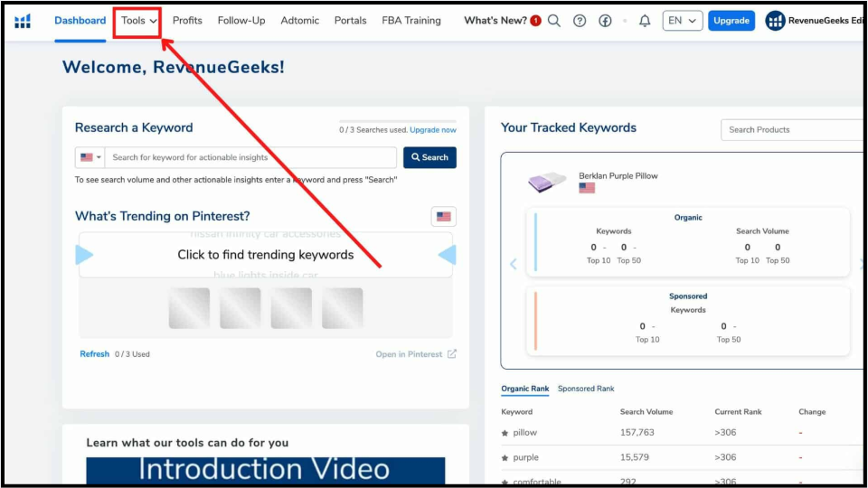Click the right blue arrow in Pinterest trends

tap(447, 256)
